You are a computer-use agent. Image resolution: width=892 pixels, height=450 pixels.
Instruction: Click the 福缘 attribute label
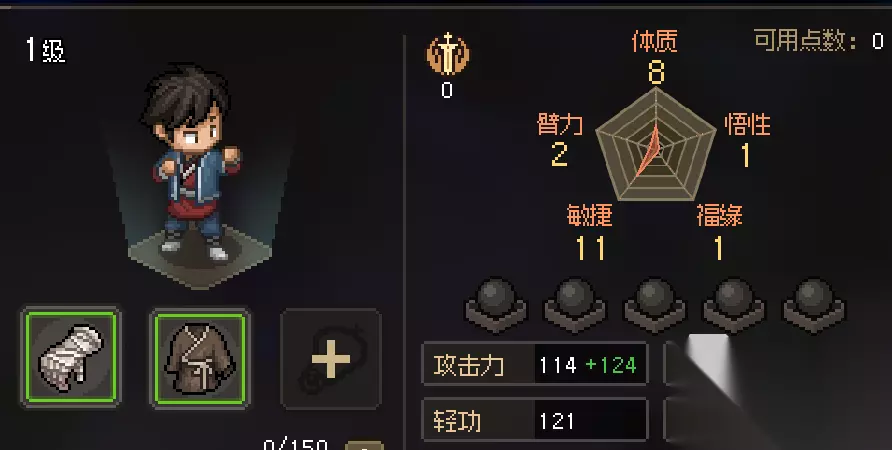[x=720, y=216]
